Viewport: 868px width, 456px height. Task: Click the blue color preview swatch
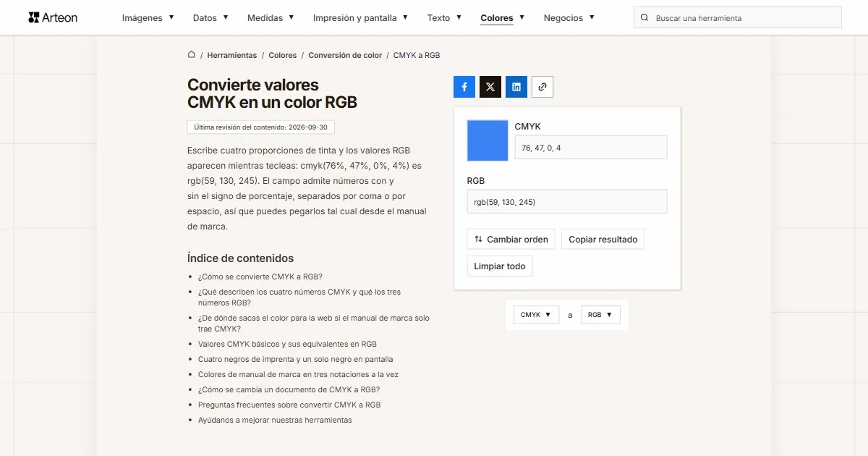[488, 140]
